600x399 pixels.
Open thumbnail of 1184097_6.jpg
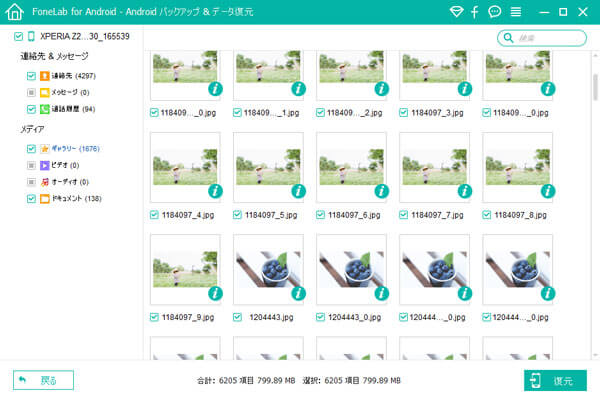point(351,167)
